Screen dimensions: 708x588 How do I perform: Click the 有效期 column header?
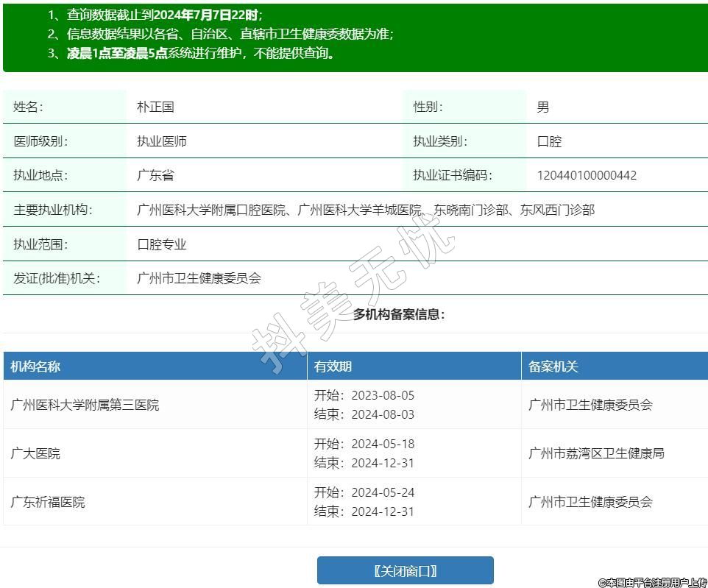click(x=333, y=366)
